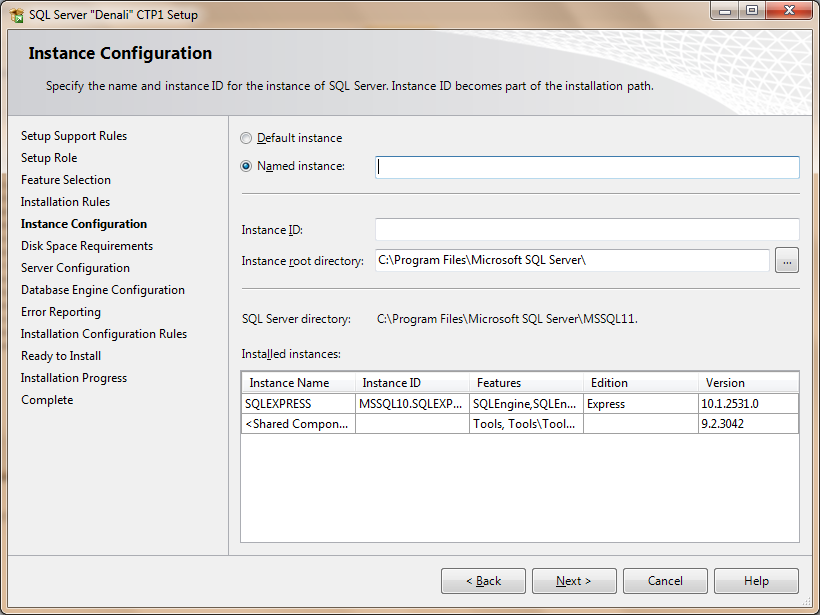The width and height of the screenshot is (820, 615).
Task: Click the MSSQL10.SQLEXP... instance ID cell
Action: (x=412, y=404)
